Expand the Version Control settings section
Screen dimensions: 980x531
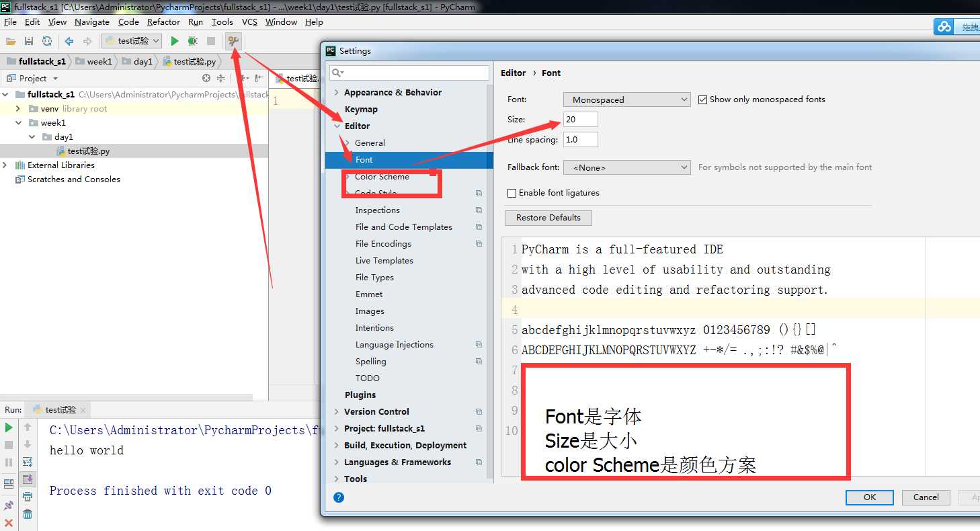(x=337, y=412)
